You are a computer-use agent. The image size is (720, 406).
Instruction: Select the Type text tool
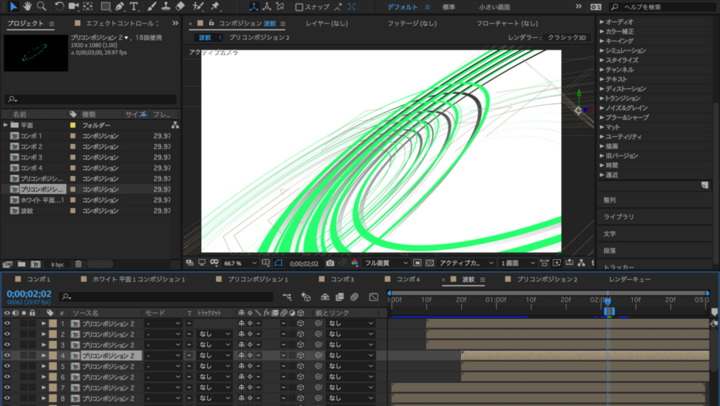pyautogui.click(x=134, y=6)
